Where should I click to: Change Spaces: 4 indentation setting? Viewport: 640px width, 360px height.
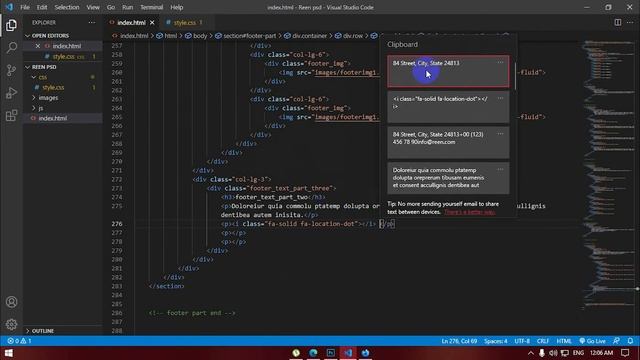pyautogui.click(x=496, y=341)
